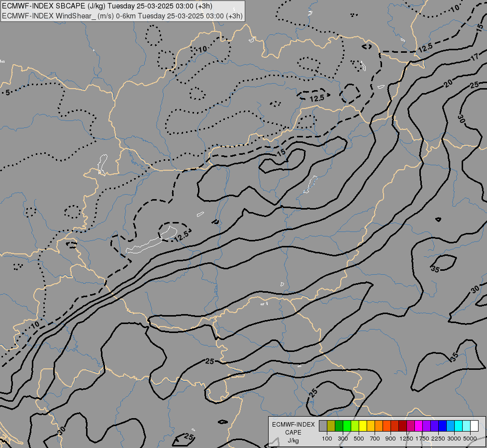Image resolution: width=487 pixels, height=448 pixels.
Task: Click the 1250 legend value
Action: click(406, 439)
